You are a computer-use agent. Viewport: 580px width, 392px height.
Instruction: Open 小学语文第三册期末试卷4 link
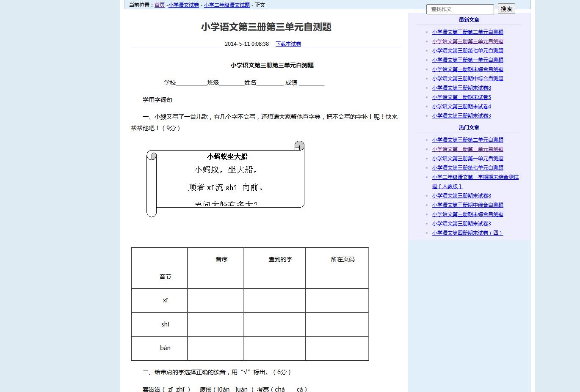pyautogui.click(x=461, y=107)
